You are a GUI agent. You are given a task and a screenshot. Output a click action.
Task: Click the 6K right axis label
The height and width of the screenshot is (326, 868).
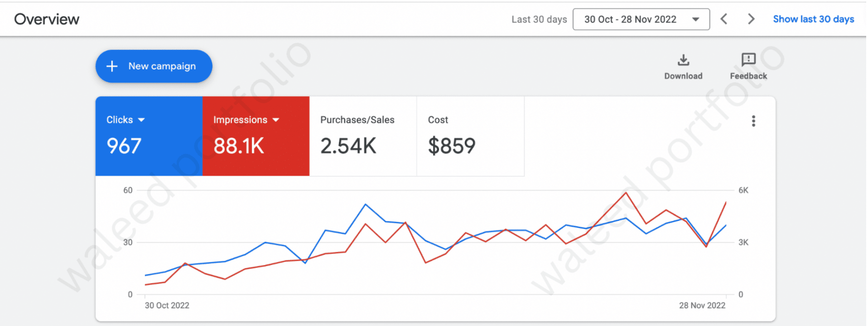pyautogui.click(x=743, y=190)
